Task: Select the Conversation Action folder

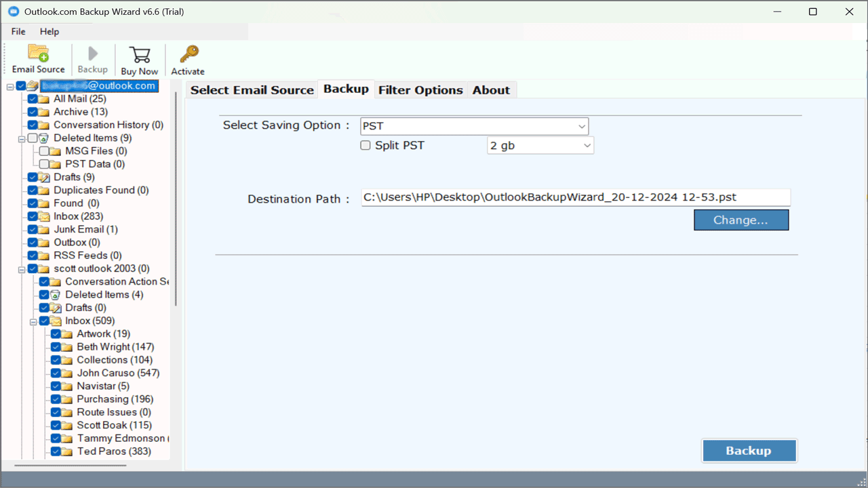Action: coord(117,282)
